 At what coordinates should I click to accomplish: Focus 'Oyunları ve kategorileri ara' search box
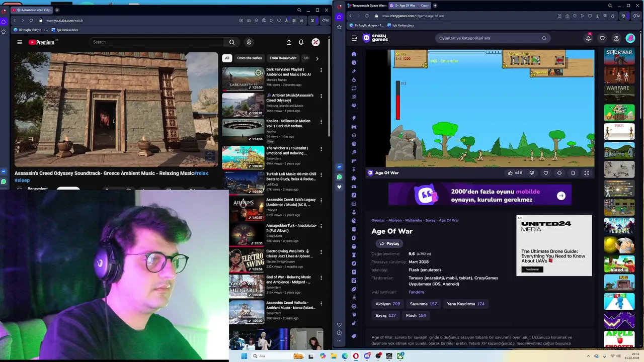point(492,38)
